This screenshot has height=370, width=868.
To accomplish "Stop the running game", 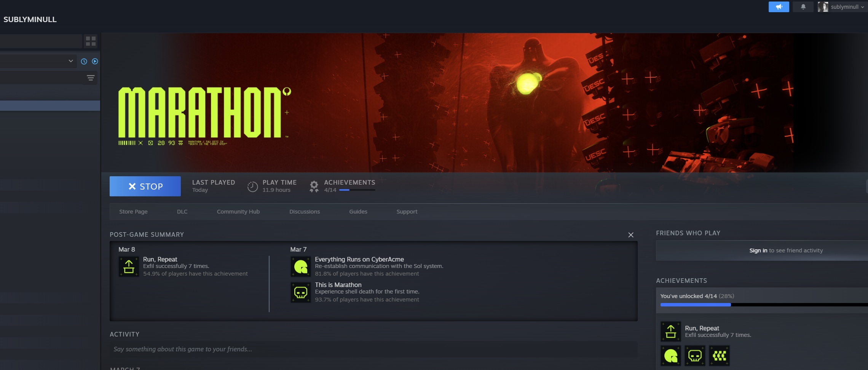I will click(145, 186).
